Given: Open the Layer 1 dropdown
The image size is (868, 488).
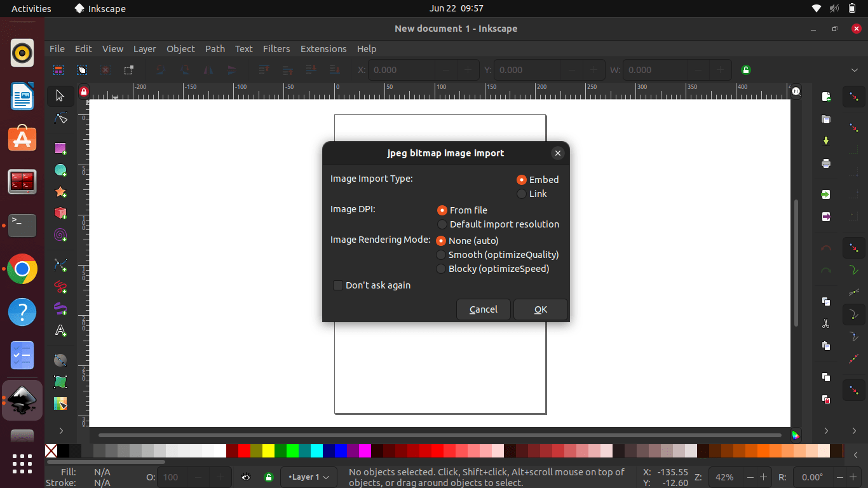Looking at the screenshot, I should click(308, 477).
